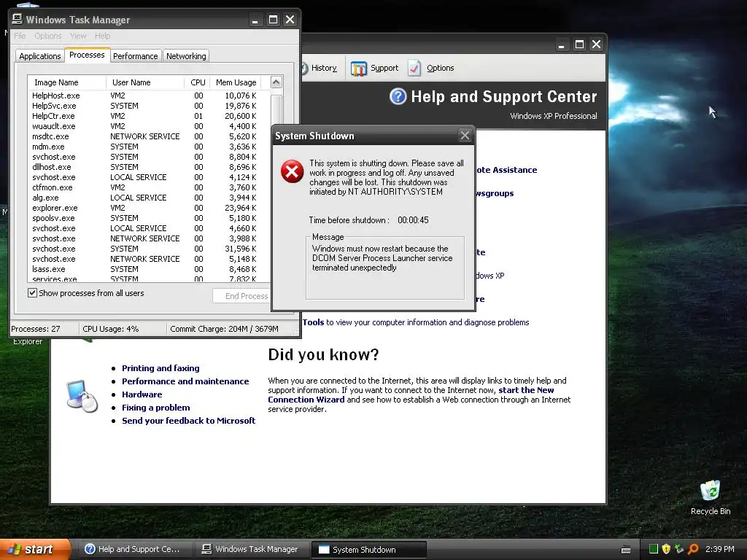The width and height of the screenshot is (747, 560).
Task: Click the process list scroll up arrow
Action: pyautogui.click(x=276, y=82)
